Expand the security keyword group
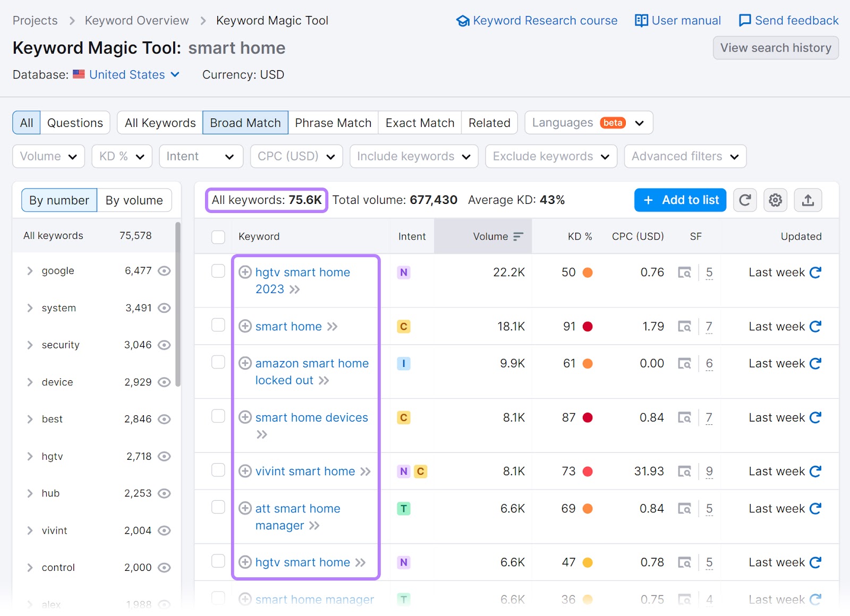 click(30, 345)
